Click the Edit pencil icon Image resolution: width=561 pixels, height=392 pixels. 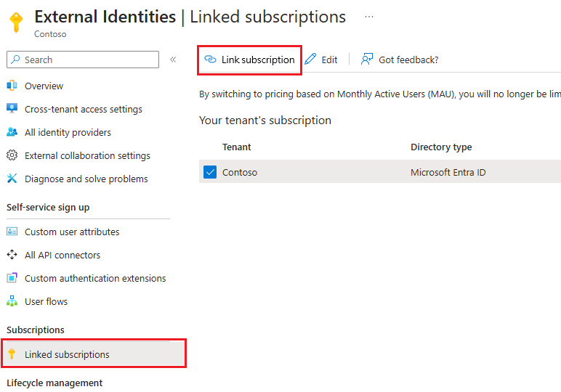[310, 60]
